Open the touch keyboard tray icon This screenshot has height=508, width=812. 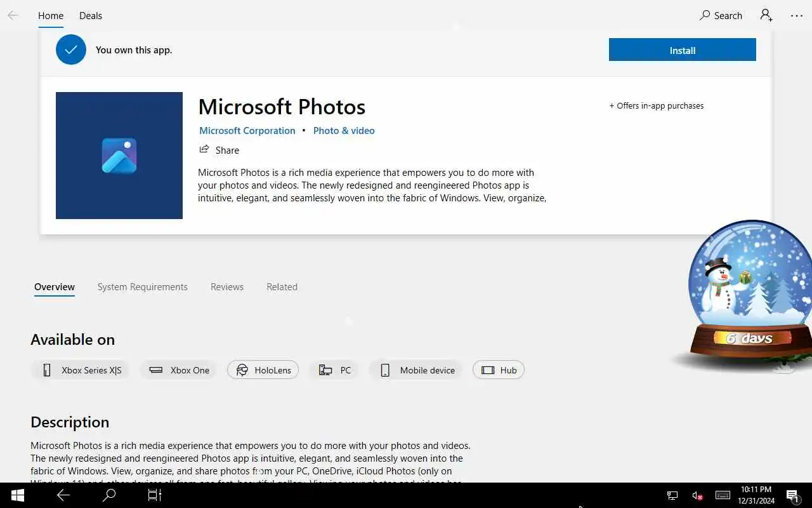pos(723,495)
